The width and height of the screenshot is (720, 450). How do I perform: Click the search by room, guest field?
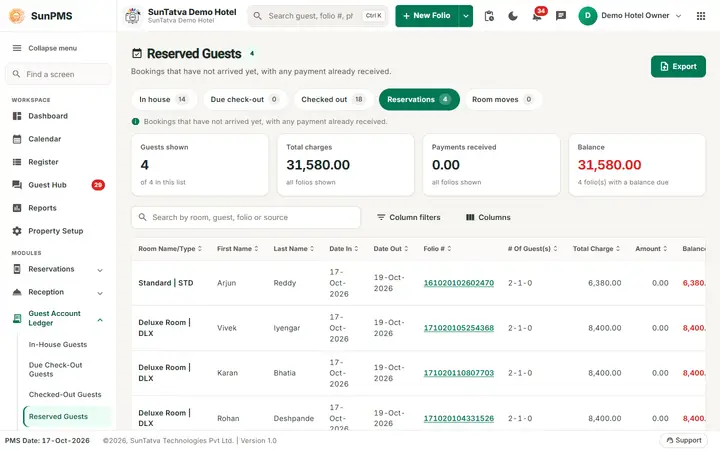coord(246,218)
